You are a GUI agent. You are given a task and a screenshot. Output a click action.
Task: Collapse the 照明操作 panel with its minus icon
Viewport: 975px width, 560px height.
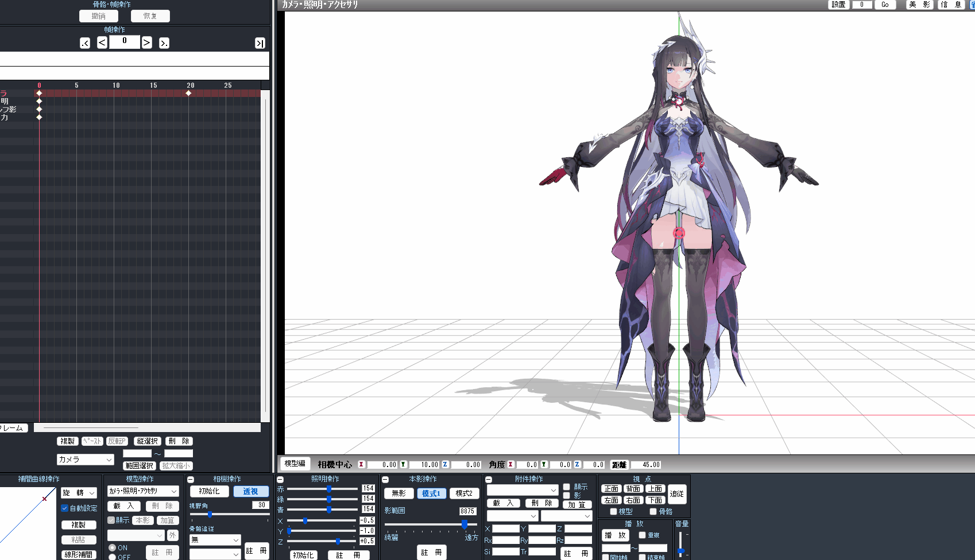(280, 480)
